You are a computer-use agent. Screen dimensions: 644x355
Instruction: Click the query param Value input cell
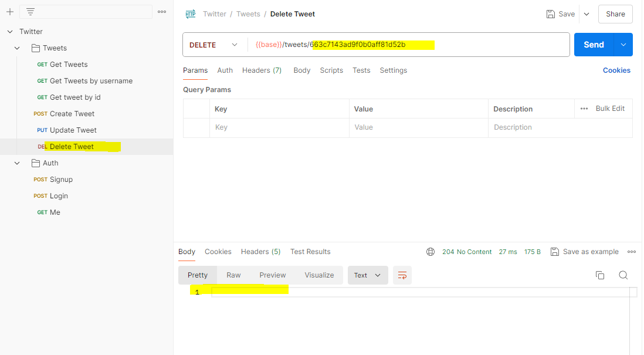[x=419, y=127]
